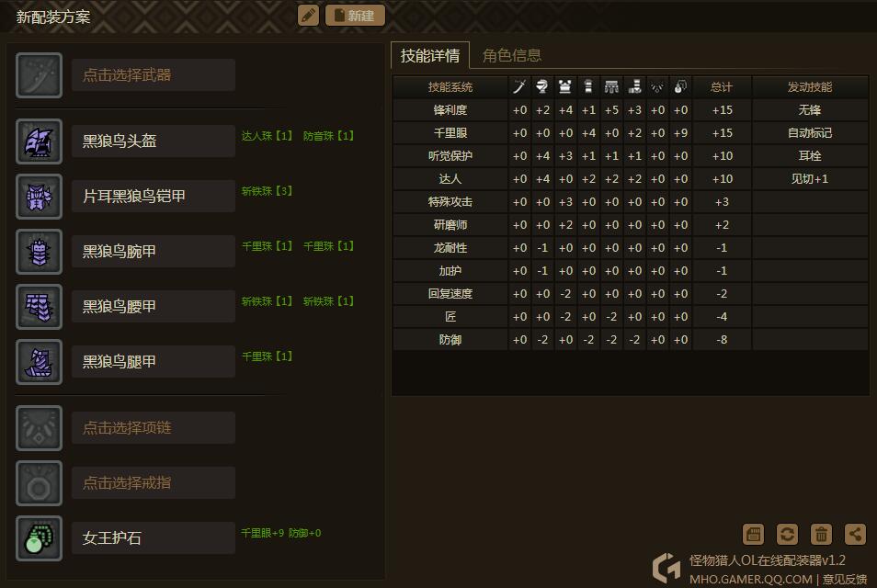Click 达人珠【1】 on helmet row
This screenshot has height=588, width=877.
coord(267,136)
